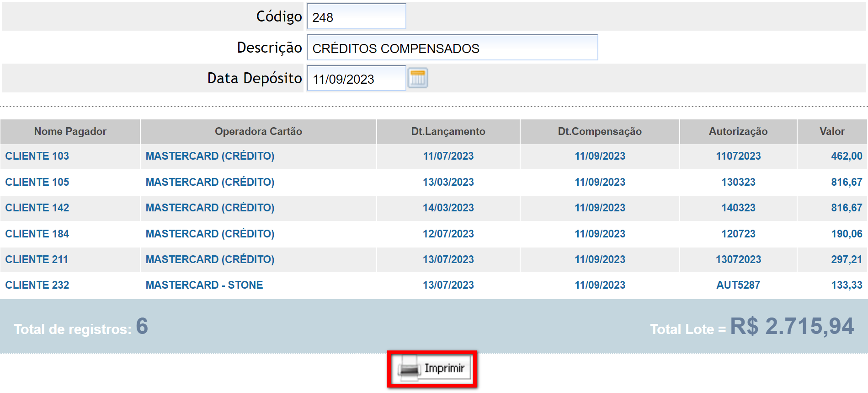The width and height of the screenshot is (868, 393).
Task: Click the Nome Pagador column header
Action: point(70,132)
